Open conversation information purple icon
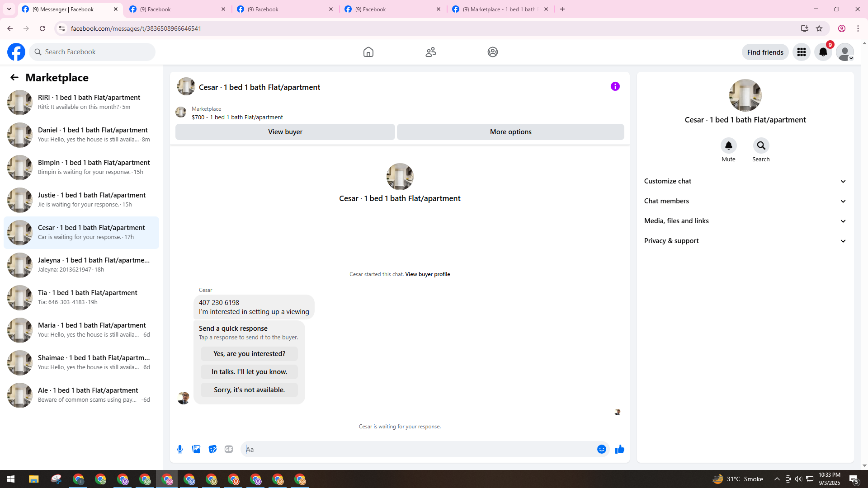This screenshot has height=488, width=868. point(615,86)
